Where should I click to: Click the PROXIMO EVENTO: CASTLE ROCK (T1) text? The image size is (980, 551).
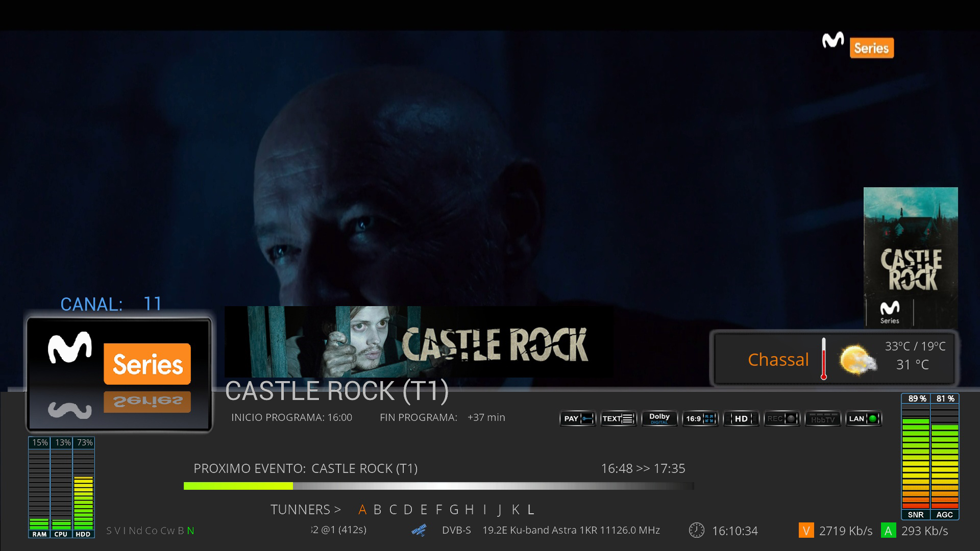point(305,468)
